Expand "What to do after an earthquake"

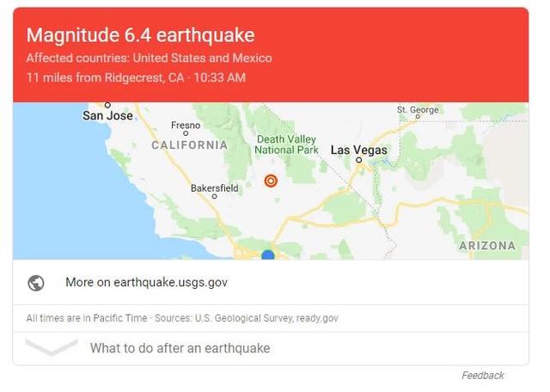[x=180, y=348]
